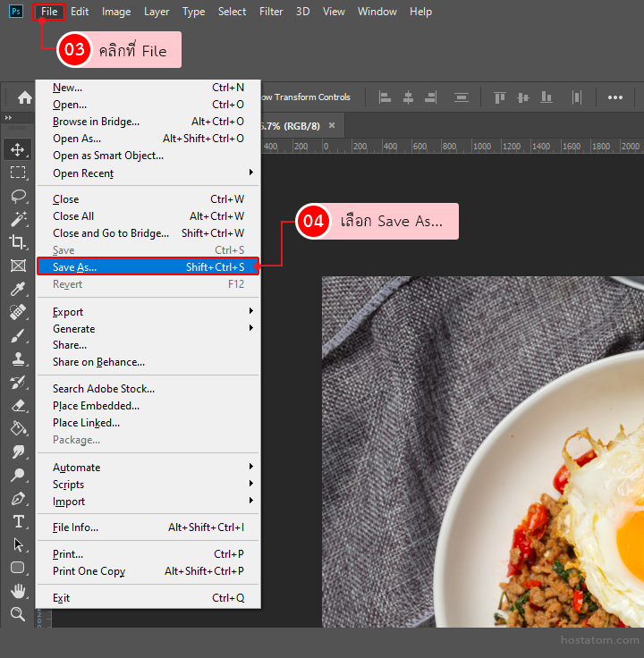Open the Filter menu in menu bar
Screen dimensions: 644x658
coord(271,12)
